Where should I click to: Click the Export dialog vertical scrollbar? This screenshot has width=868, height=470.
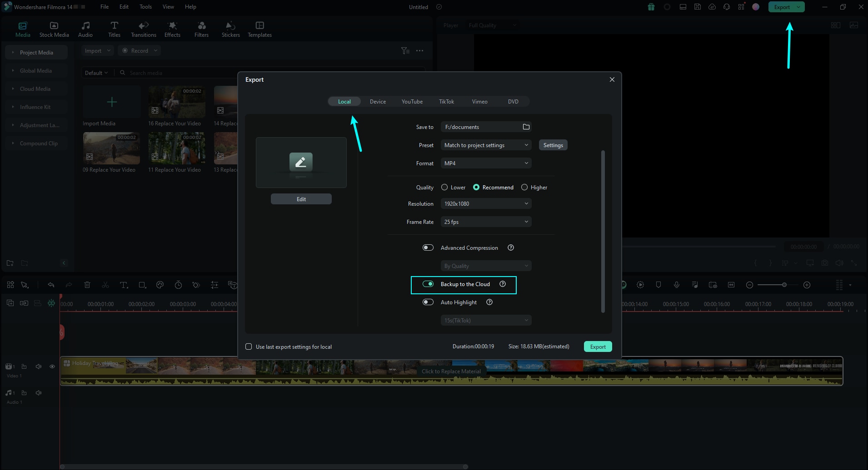tap(603, 232)
